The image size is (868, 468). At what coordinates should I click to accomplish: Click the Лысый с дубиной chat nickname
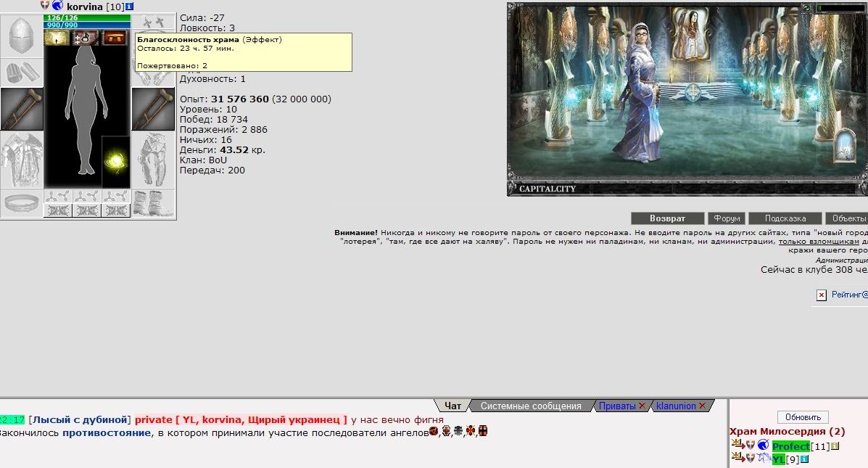coord(80,420)
